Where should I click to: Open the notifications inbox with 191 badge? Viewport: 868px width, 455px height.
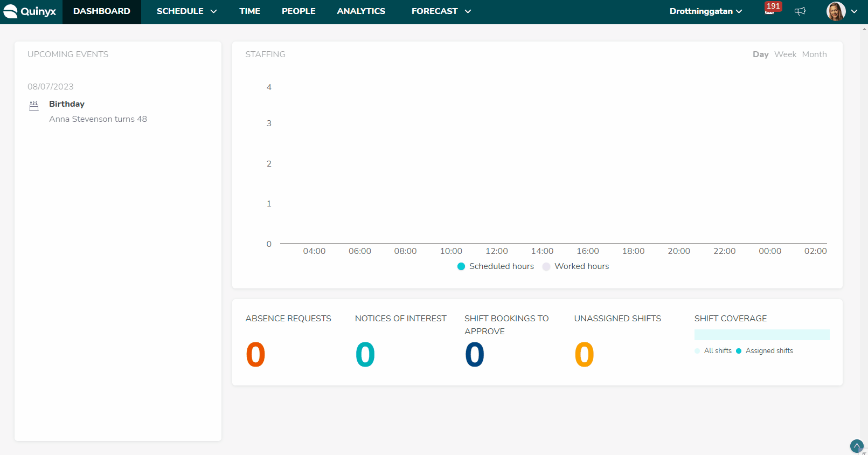tap(772, 9)
